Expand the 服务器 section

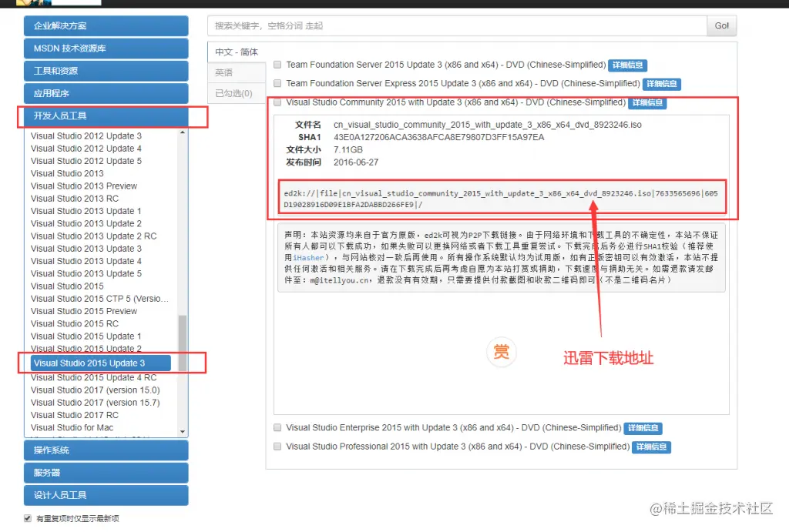[106, 473]
